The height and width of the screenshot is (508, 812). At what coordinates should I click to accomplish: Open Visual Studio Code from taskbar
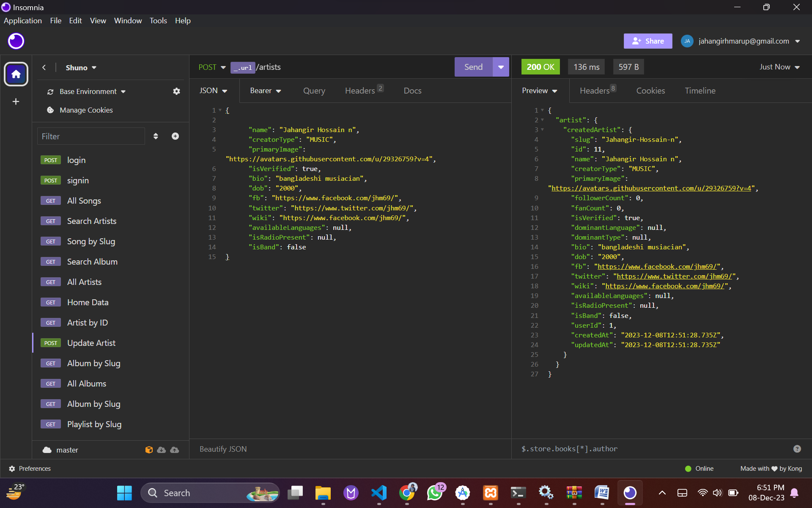[379, 493]
